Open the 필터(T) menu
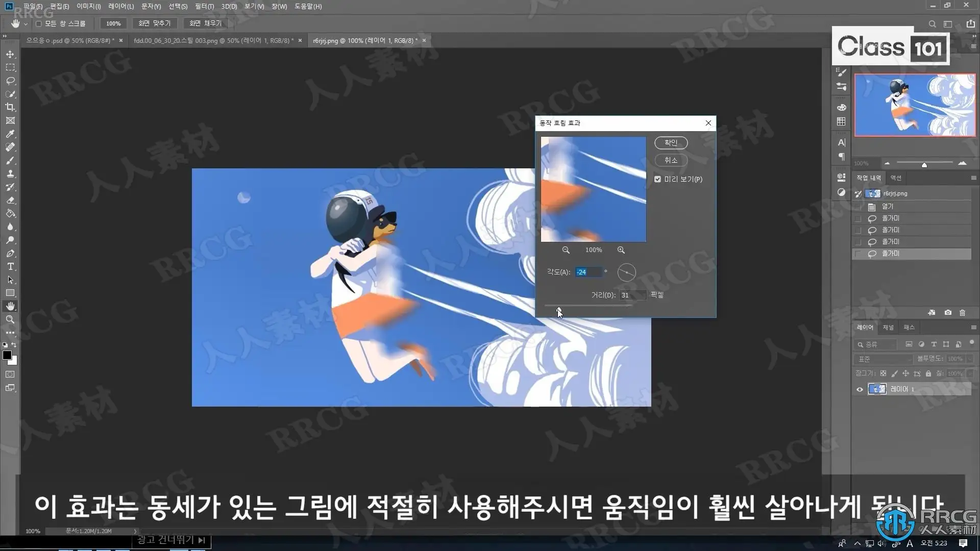This screenshot has width=980, height=551. point(204,6)
